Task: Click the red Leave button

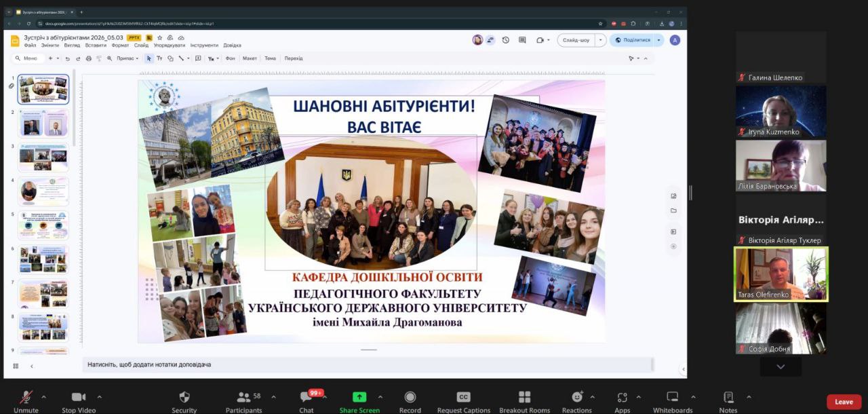Action: pyautogui.click(x=844, y=402)
